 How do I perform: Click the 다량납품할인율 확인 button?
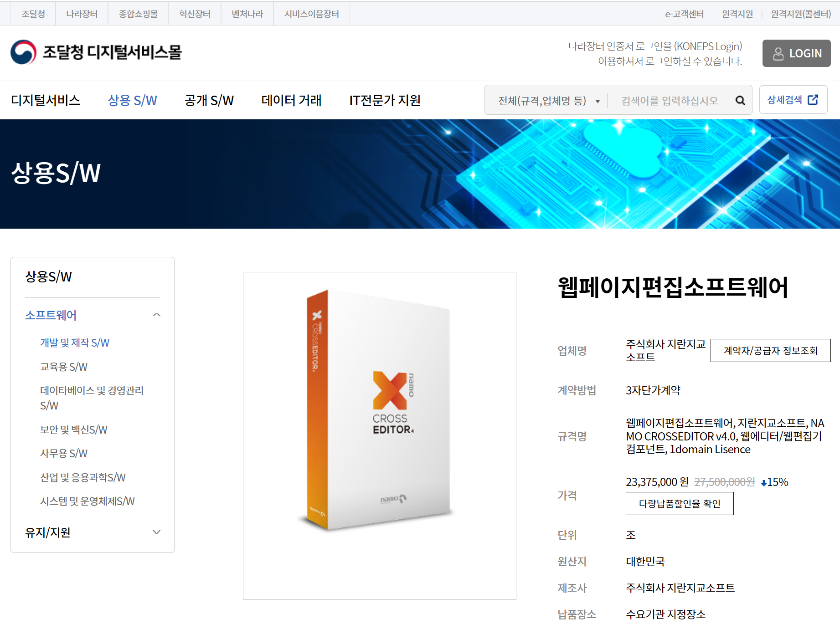[x=680, y=503]
